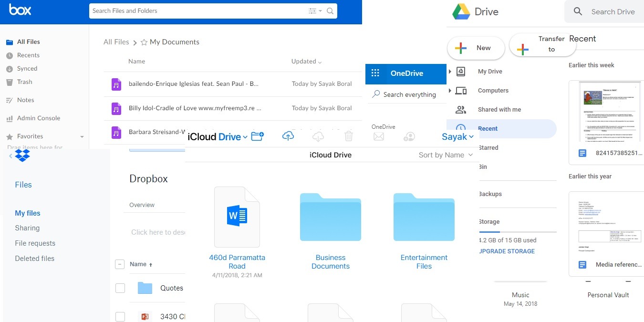Open the Sayak account dropdown
This screenshot has width=644, height=322.
(457, 136)
